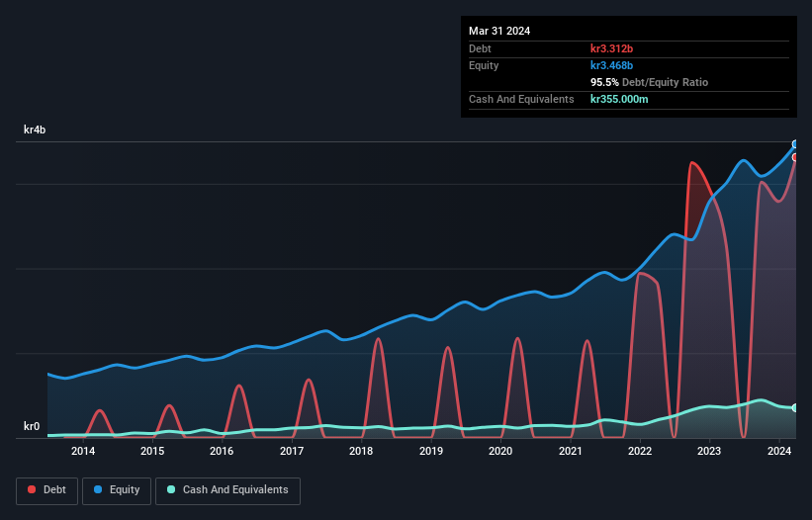The height and width of the screenshot is (520, 812).
Task: Click the 2023 x-axis label
Action: click(709, 451)
